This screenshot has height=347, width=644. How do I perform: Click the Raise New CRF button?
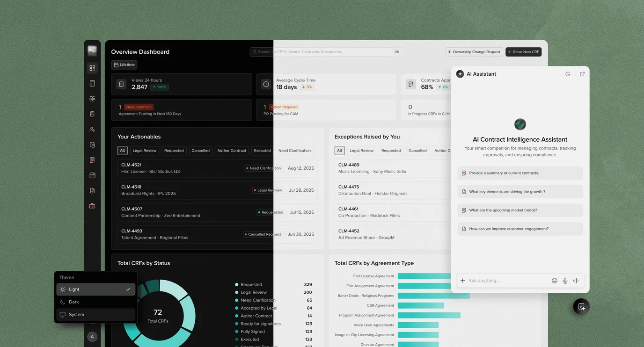524,52
